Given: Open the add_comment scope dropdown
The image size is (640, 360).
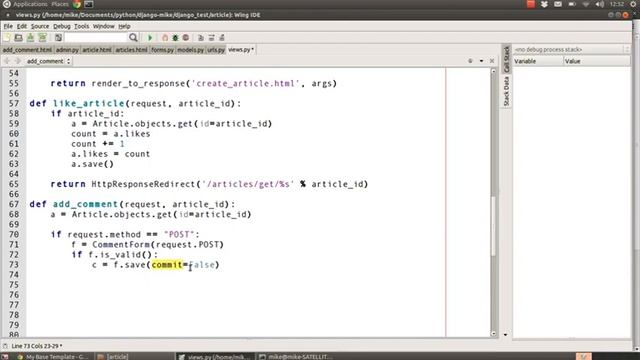Looking at the screenshot, I should (x=48, y=61).
